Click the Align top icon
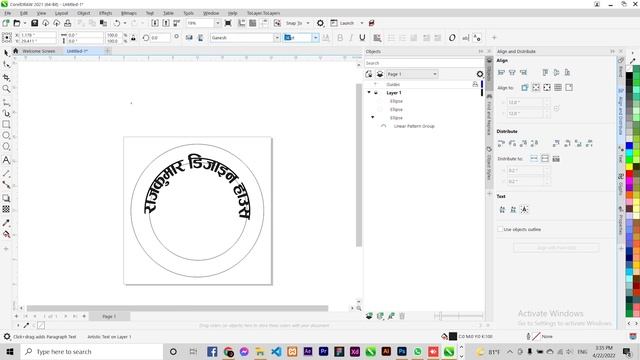This screenshot has height=360, width=640. coord(545,73)
